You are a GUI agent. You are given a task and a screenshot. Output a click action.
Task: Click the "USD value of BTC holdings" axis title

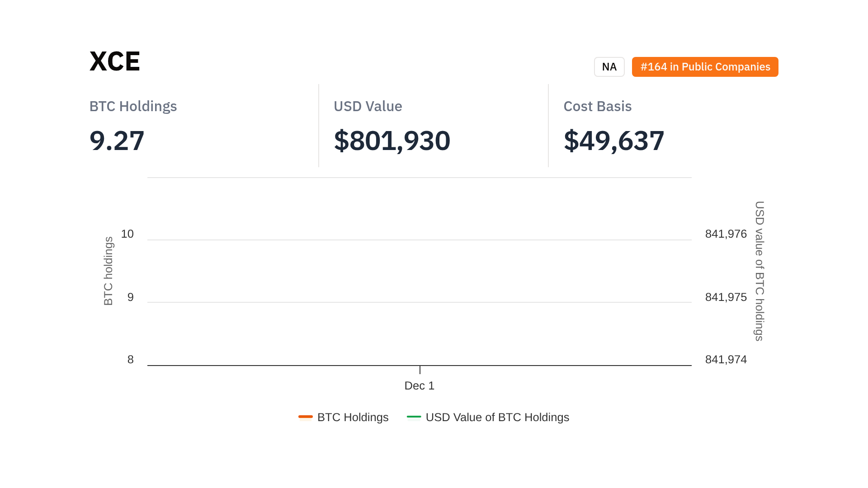(x=759, y=271)
